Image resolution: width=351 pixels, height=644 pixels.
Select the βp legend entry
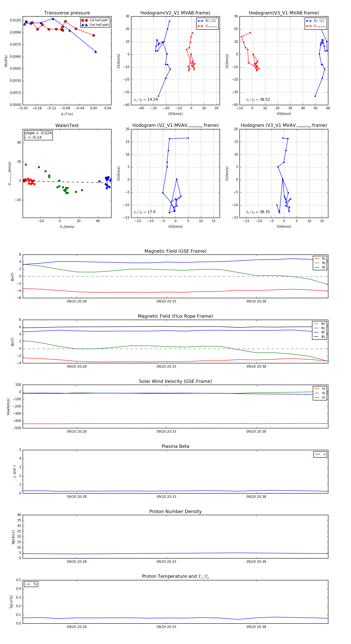click(x=321, y=454)
